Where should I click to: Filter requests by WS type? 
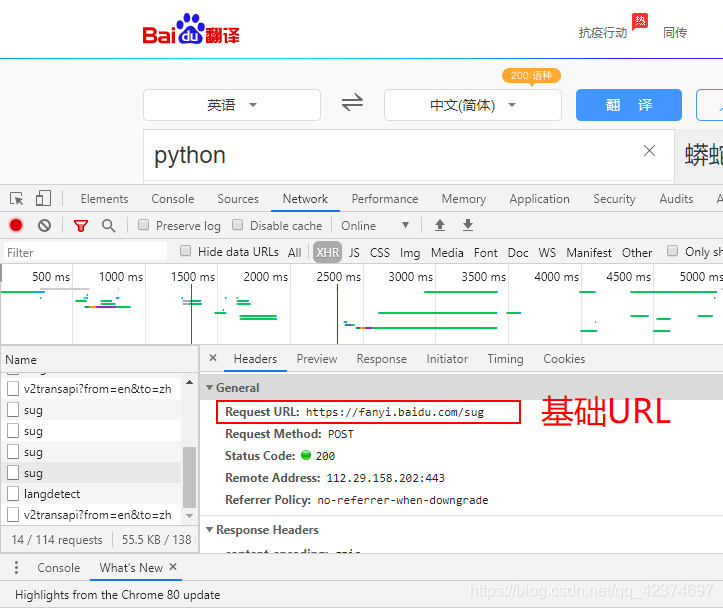pyautogui.click(x=547, y=253)
